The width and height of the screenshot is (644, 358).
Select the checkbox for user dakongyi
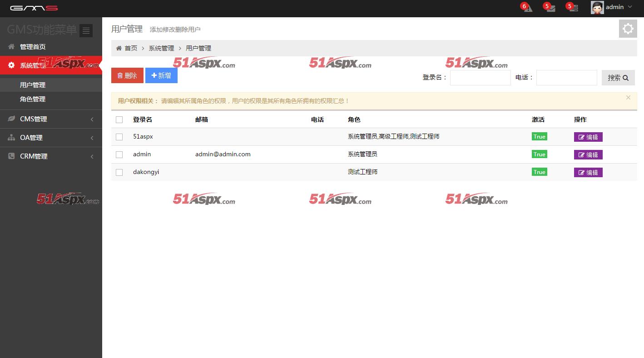coord(119,172)
